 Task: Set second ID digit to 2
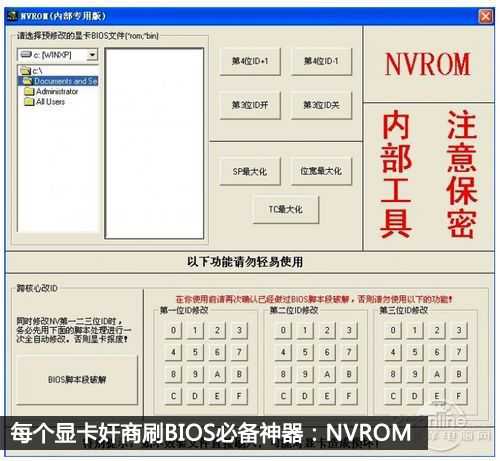pos(327,330)
